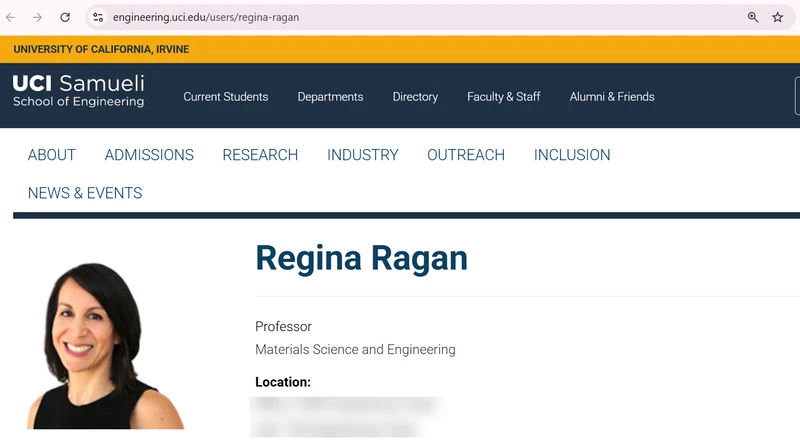Image resolution: width=800 pixels, height=441 pixels.
Task: Open the OUTREACH navigation item
Action: point(466,155)
